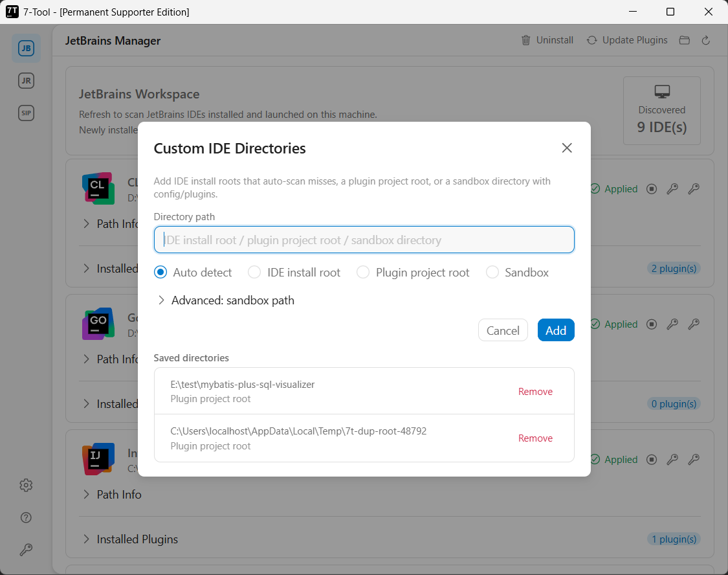
Task: Click the 2 plugin(s) badge
Action: point(674,269)
